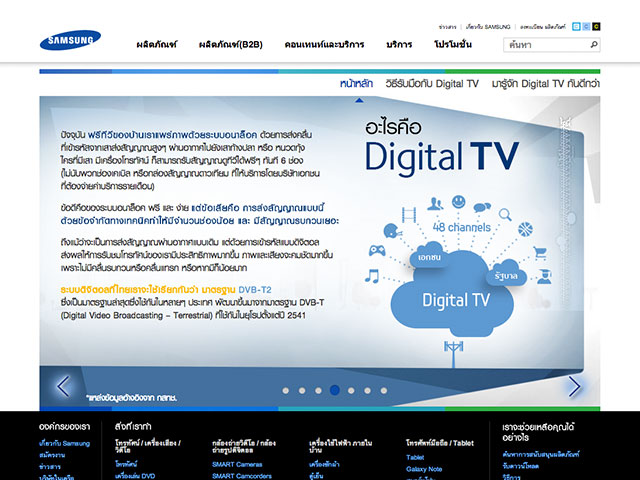Select the first carousel dot
This screenshot has width=640, height=480.
[x=286, y=390]
